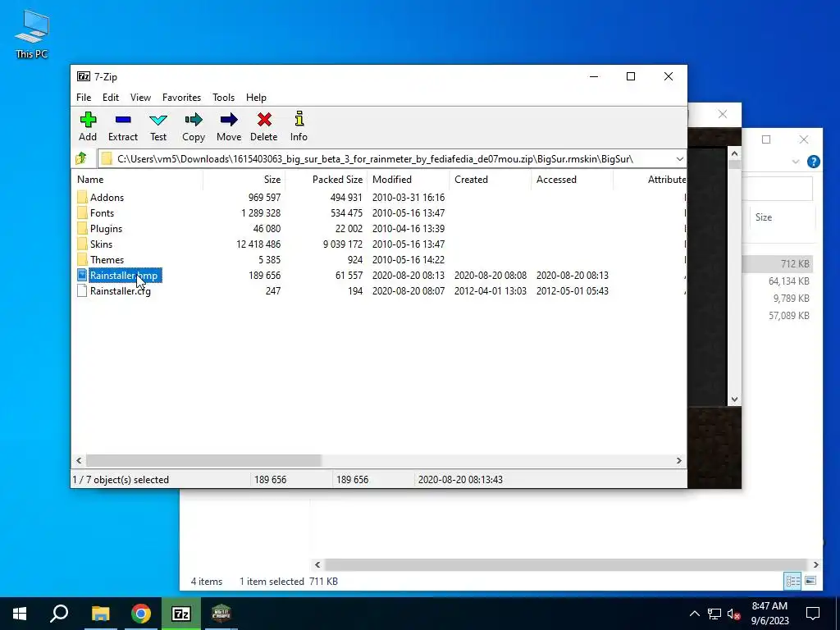Expand the Explorer ribbon chevron
840x630 pixels.
pyautogui.click(x=796, y=162)
